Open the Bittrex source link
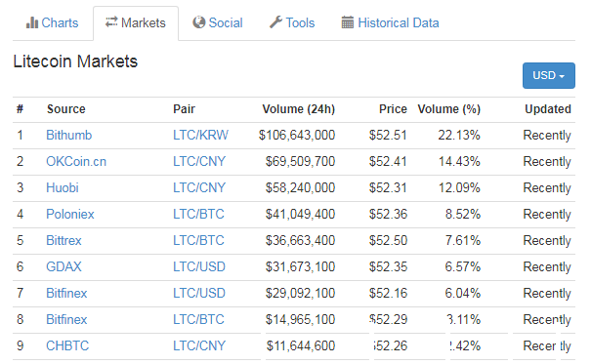 (x=63, y=240)
